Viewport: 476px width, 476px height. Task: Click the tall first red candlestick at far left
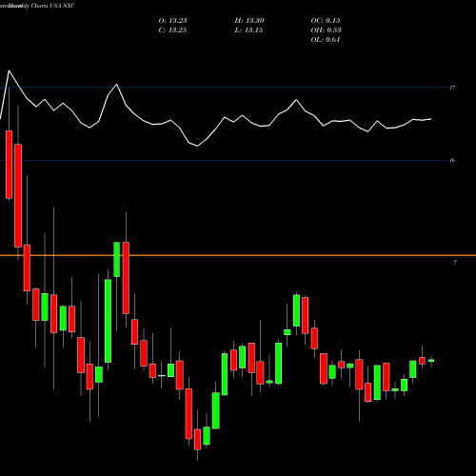point(9,165)
